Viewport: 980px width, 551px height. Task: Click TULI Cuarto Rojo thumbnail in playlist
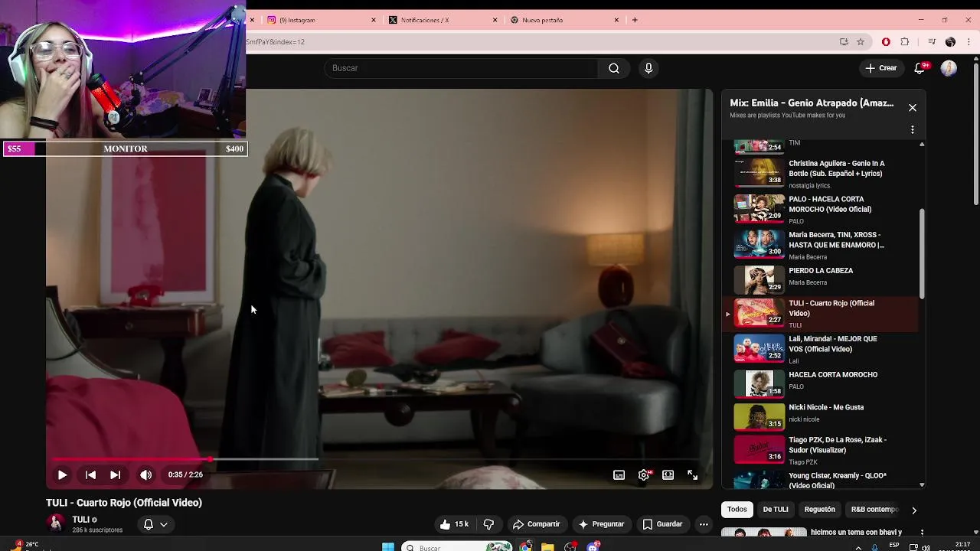pyautogui.click(x=759, y=313)
